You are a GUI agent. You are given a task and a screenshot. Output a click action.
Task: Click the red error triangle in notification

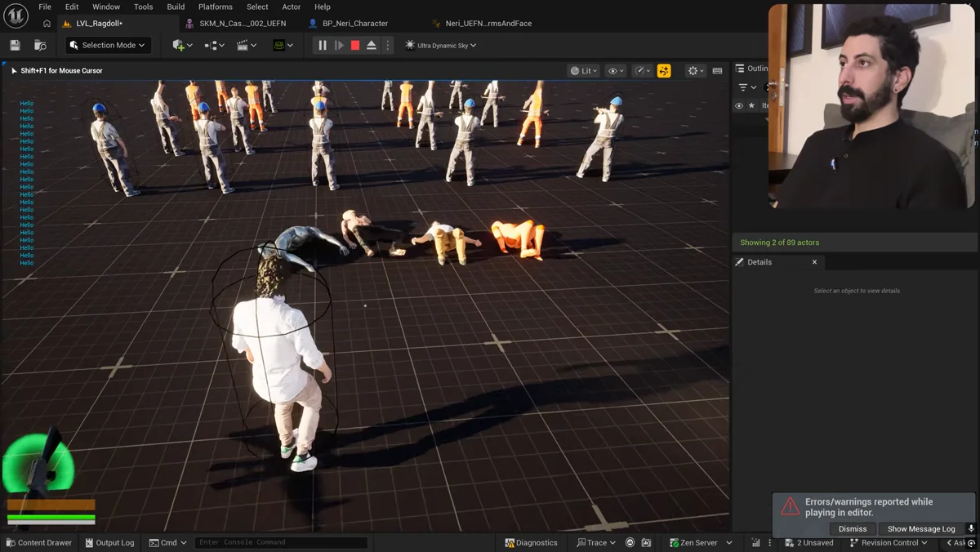click(790, 506)
